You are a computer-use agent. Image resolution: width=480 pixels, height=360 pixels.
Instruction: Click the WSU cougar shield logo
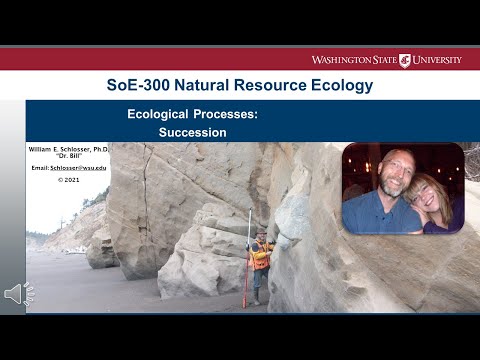[405, 60]
